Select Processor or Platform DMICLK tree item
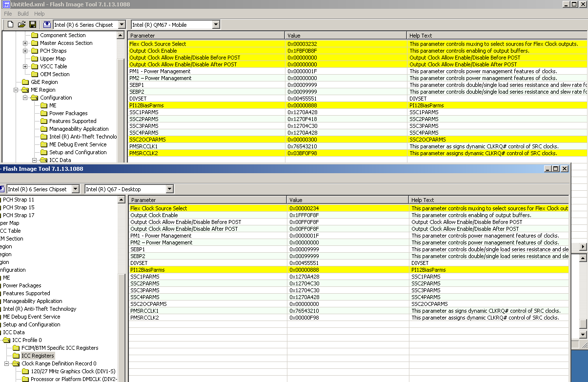 coord(74,379)
